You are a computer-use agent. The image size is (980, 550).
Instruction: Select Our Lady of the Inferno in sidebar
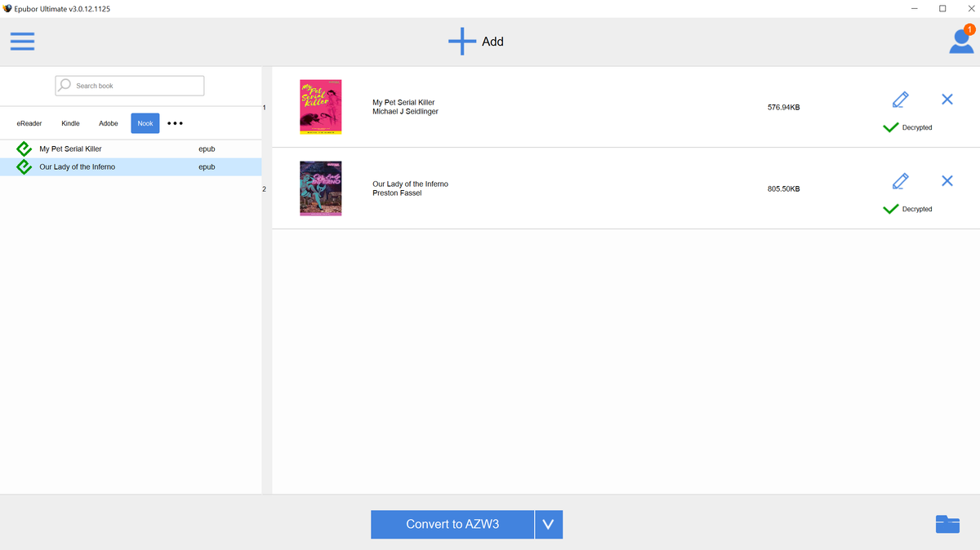79,166
